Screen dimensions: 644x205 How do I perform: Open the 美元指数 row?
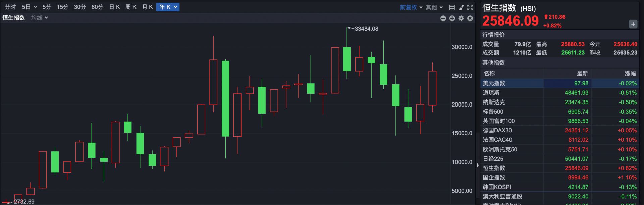tap(559, 83)
